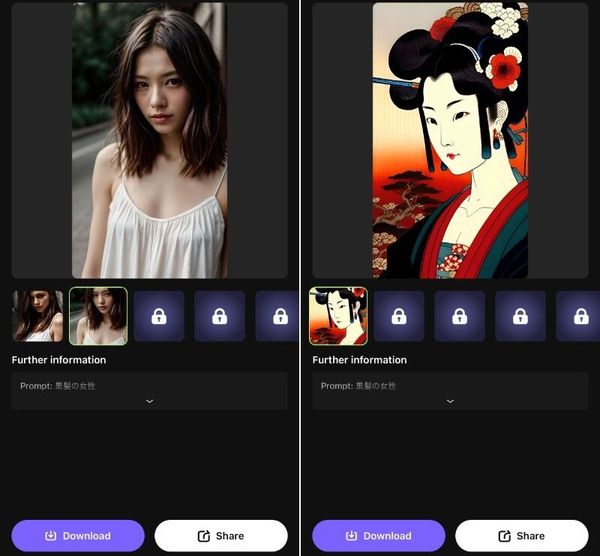Viewport: 600px width, 556px height.
Task: Tap first locked thumbnail beside geisha thumbnail
Action: coord(399,316)
